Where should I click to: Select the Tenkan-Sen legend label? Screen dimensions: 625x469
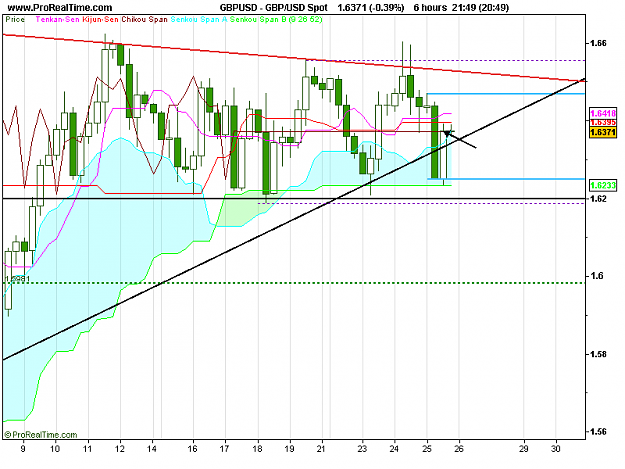pos(58,19)
